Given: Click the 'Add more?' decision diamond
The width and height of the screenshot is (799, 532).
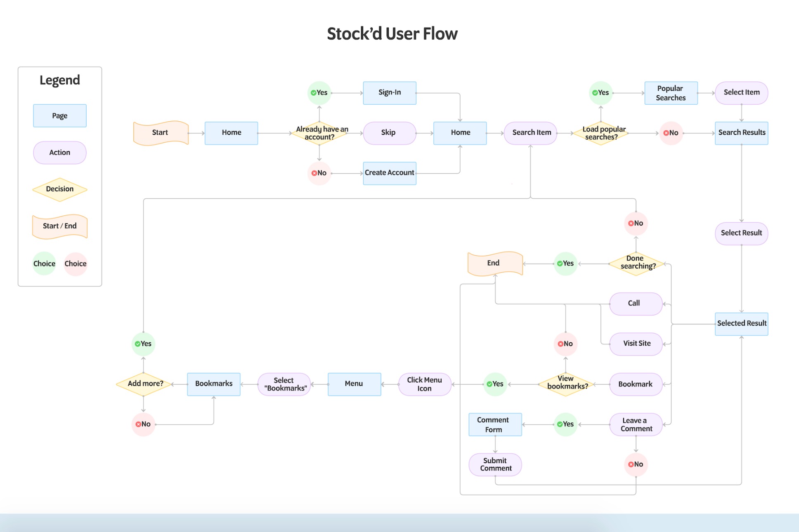Looking at the screenshot, I should click(144, 384).
